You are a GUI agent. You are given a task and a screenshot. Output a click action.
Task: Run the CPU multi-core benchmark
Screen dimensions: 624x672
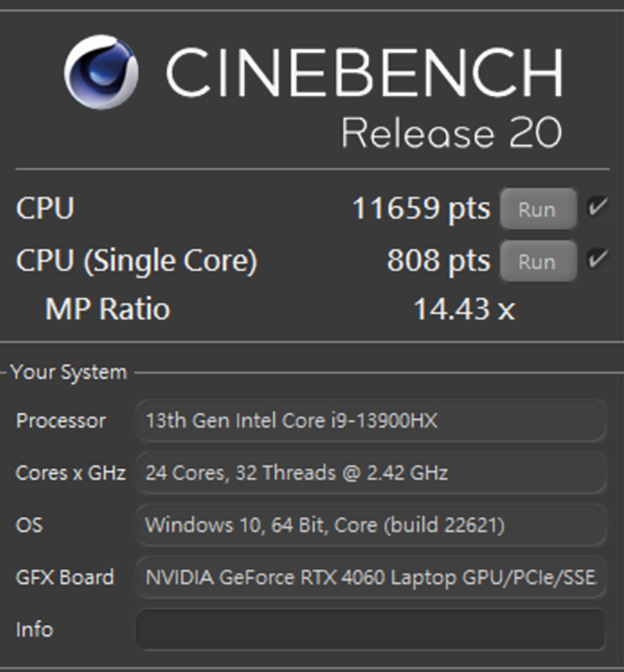[x=538, y=208]
